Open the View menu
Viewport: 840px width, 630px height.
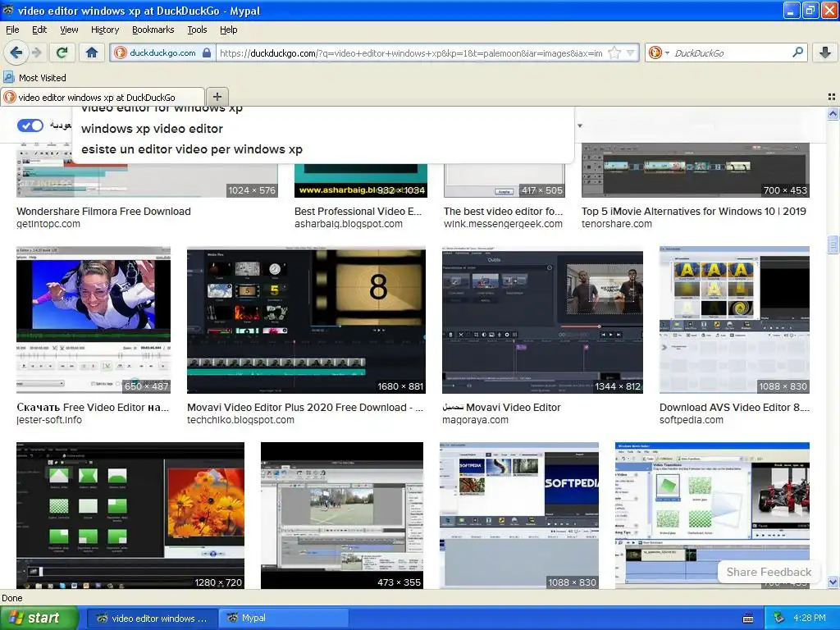coord(69,30)
